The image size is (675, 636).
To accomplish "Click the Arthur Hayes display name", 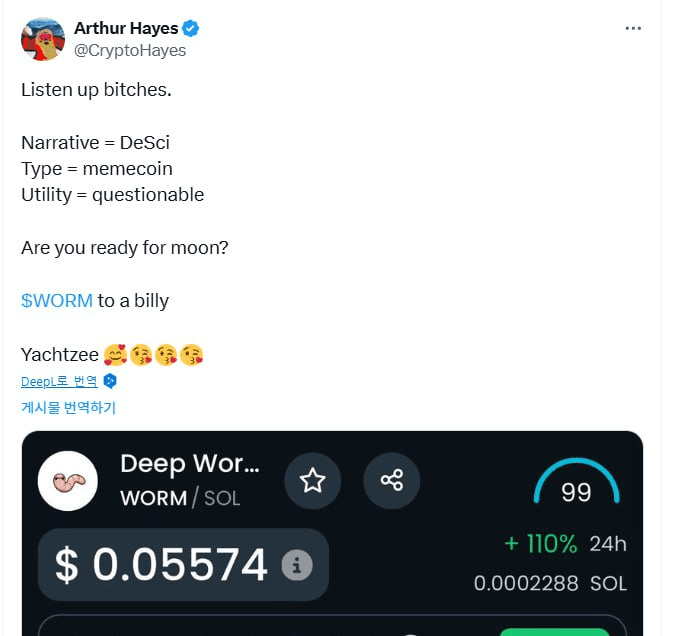I will [125, 28].
